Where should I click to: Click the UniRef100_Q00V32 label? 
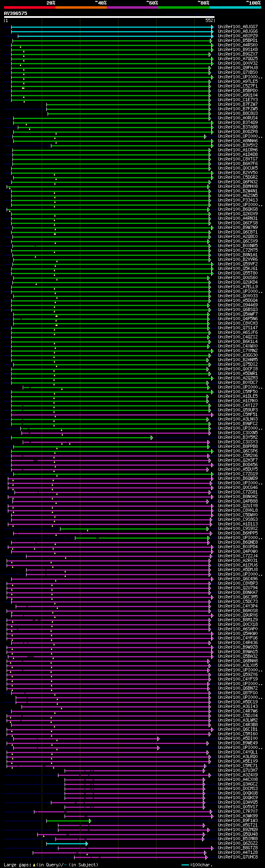click(x=238, y=63)
